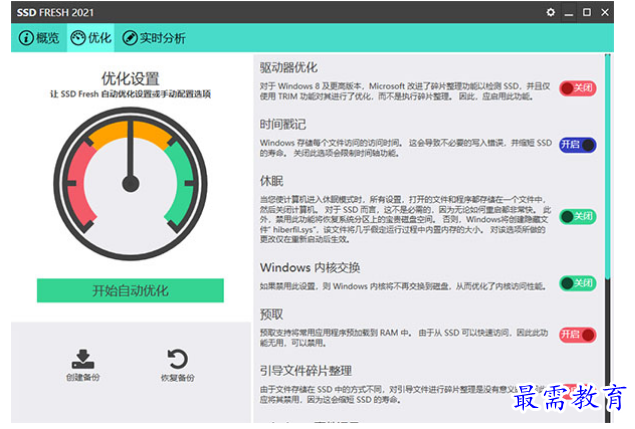The height and width of the screenshot is (429, 635).
Task: Maximize the SSD Fresh window
Action: [x=587, y=12]
